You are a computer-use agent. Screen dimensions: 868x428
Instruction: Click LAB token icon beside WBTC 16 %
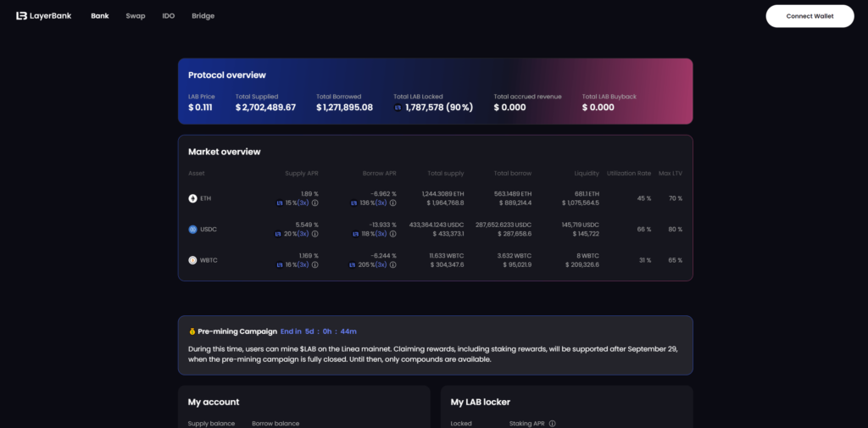(x=280, y=265)
